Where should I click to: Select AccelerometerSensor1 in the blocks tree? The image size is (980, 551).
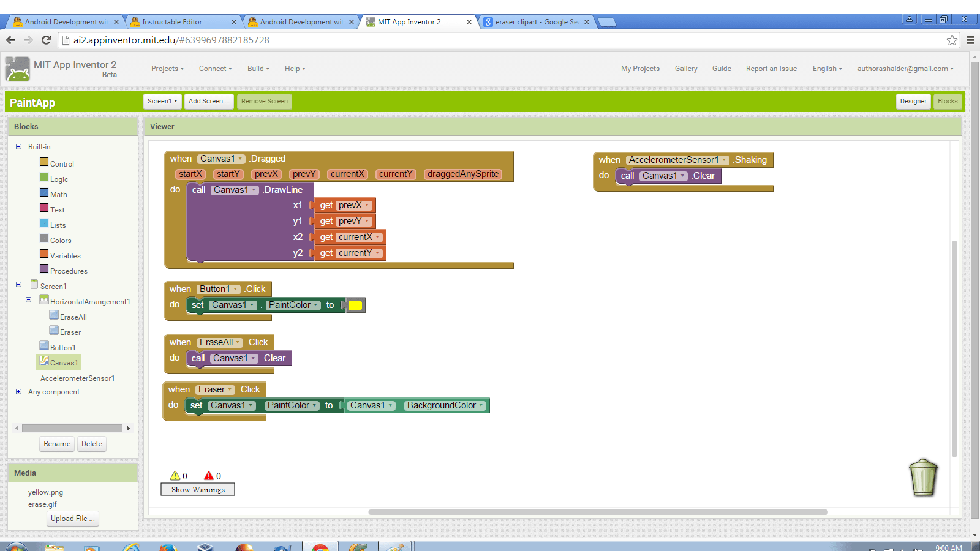tap(77, 378)
